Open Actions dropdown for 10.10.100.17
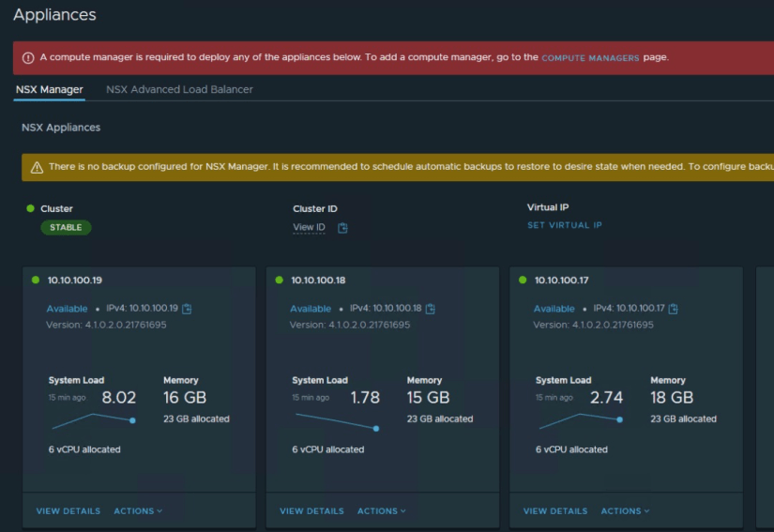Screen dimensions: 774x532 (x=625, y=510)
